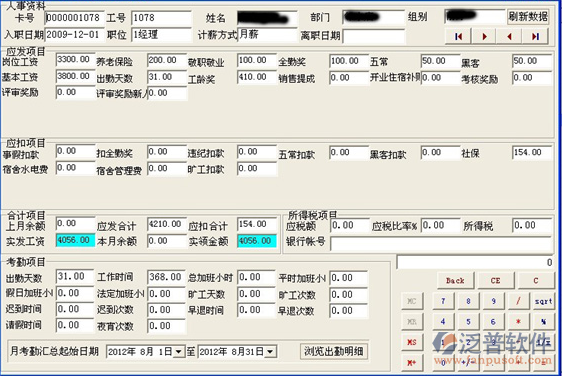Go to the first record navigation arrow

click(458, 36)
